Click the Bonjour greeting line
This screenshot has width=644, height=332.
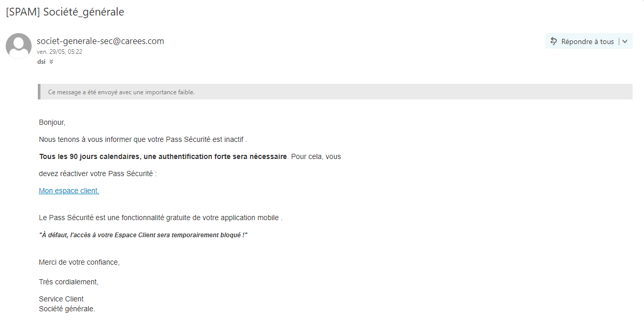point(52,122)
